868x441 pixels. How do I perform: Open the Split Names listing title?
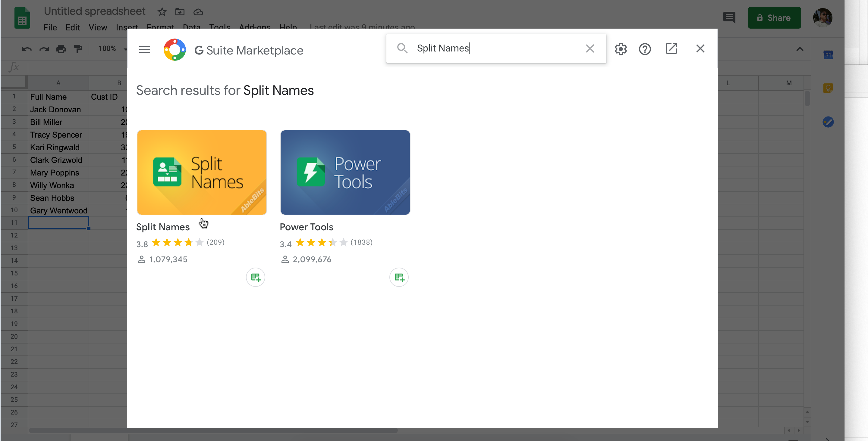163,227
